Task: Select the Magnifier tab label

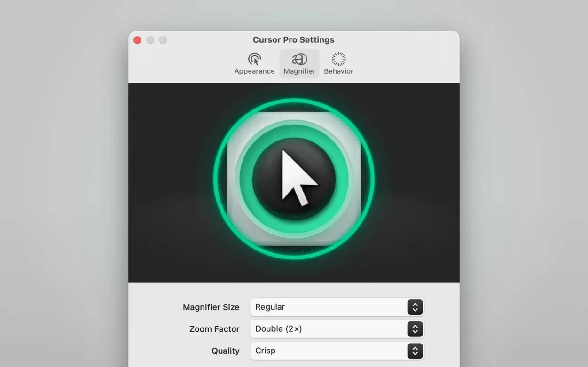Action: coord(299,71)
